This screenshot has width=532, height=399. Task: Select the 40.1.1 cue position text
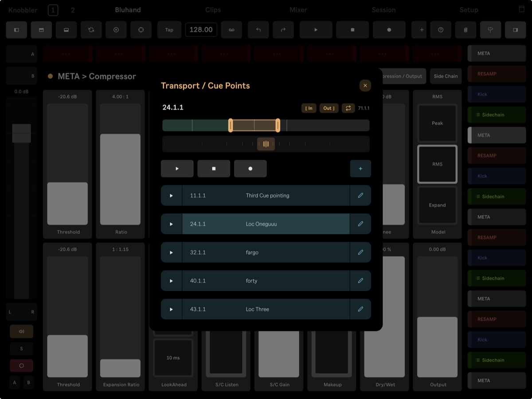click(198, 281)
